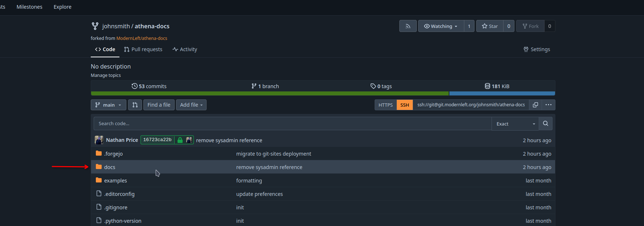Click the search magnifier button
The image size is (644, 226).
point(546,124)
